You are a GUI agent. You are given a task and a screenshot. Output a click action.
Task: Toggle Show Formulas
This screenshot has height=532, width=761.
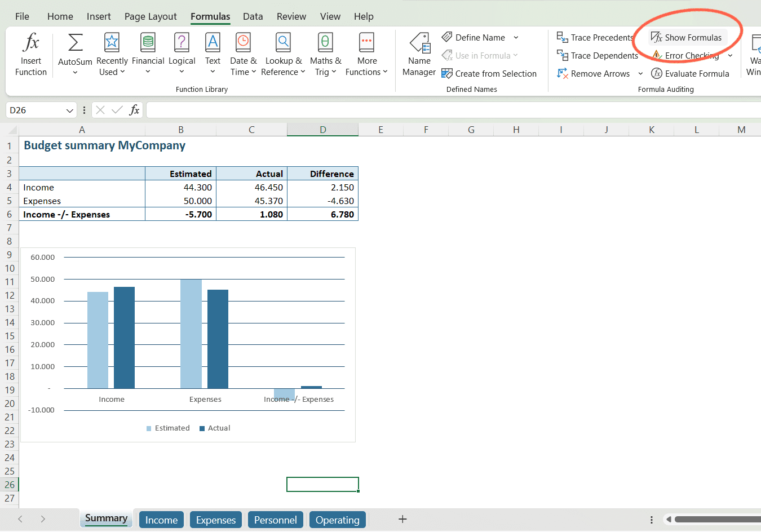pos(687,37)
